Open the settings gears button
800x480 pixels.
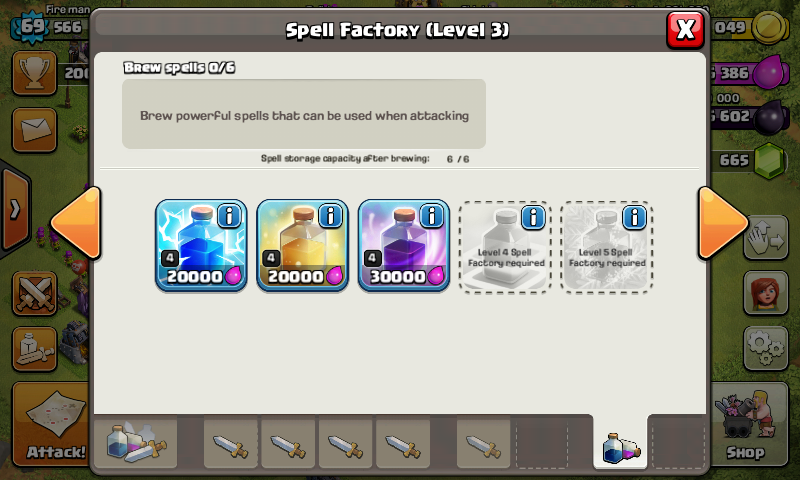766,348
